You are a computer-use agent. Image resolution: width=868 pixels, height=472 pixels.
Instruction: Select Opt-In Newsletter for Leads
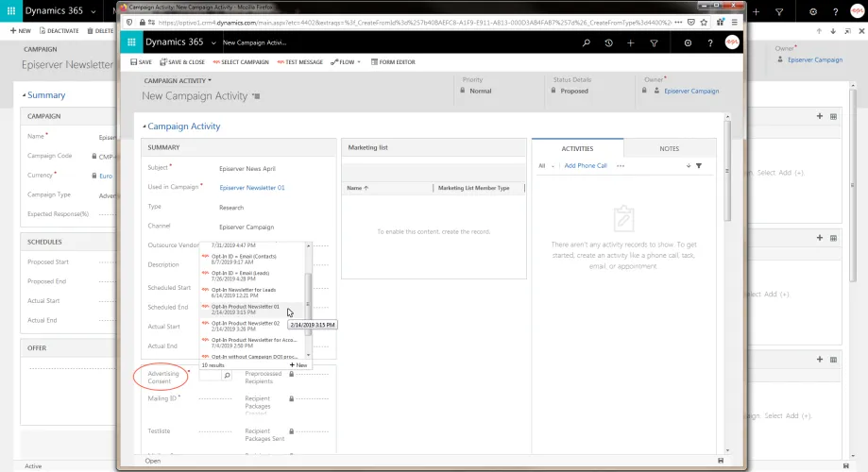coord(252,292)
